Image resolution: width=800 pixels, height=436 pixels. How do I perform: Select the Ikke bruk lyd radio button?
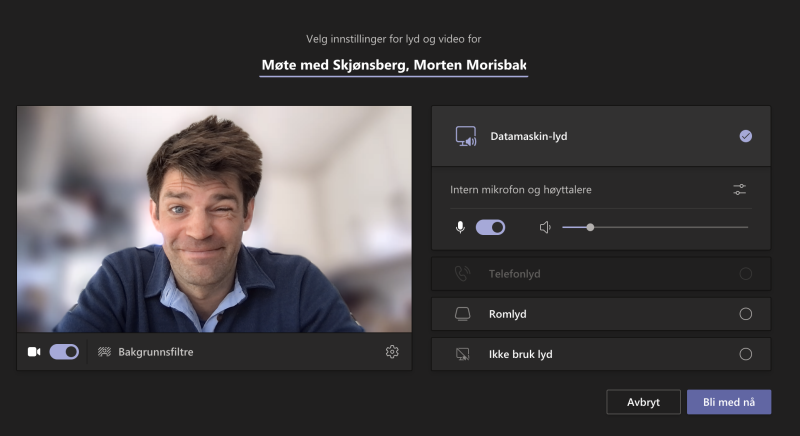point(745,354)
